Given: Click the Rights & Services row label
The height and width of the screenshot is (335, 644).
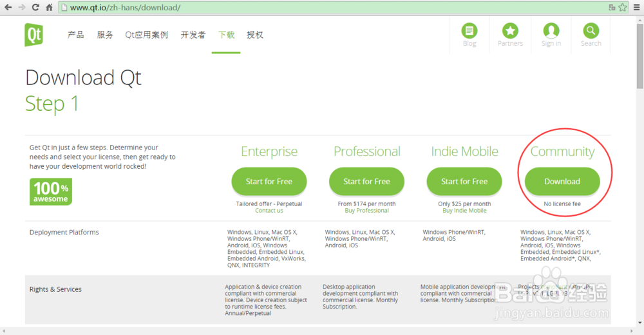Looking at the screenshot, I should (x=55, y=289).
